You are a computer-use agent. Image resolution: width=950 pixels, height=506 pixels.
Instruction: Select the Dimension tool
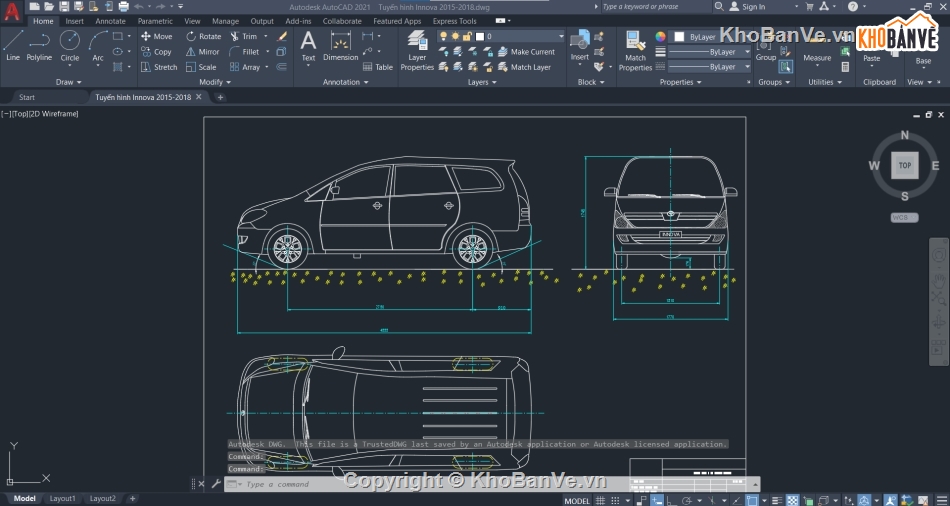click(x=340, y=47)
